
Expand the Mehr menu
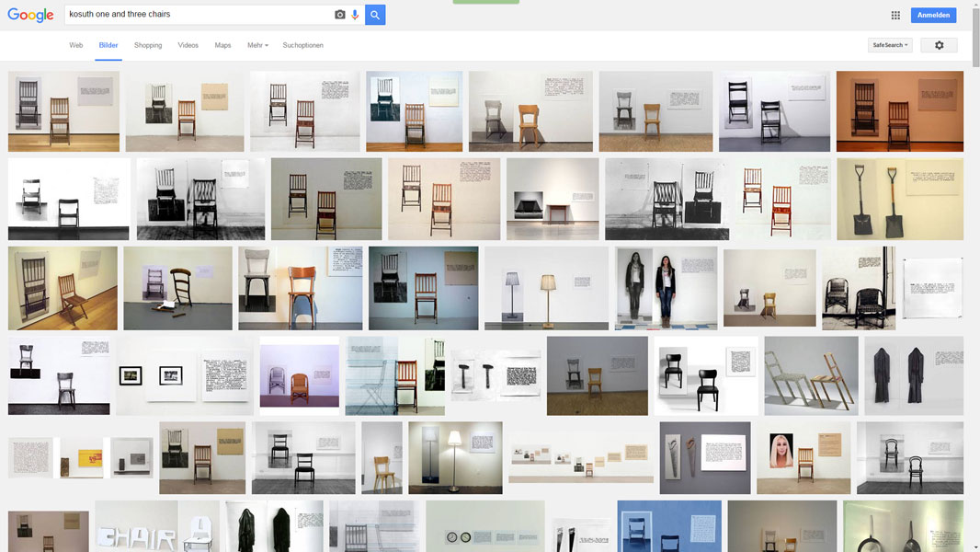point(256,45)
